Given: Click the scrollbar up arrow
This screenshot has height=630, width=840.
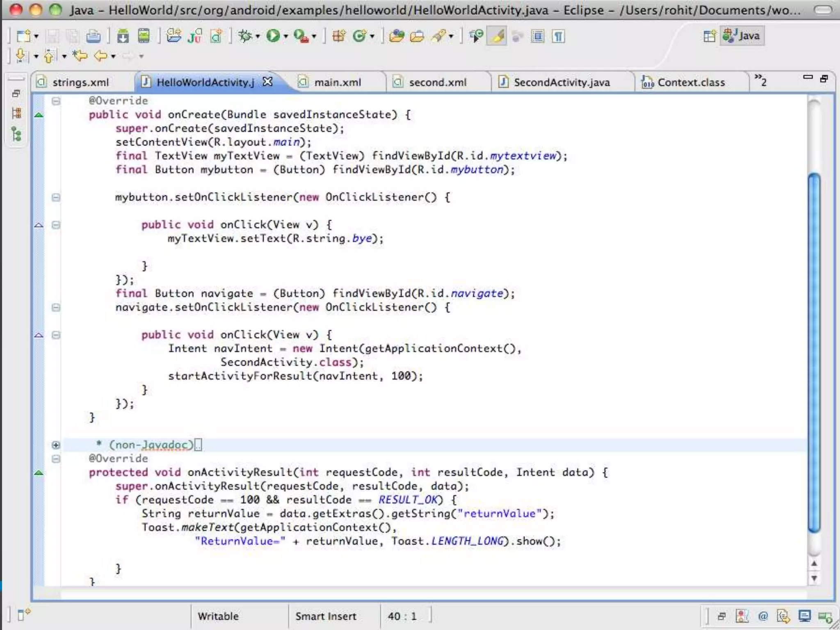Looking at the screenshot, I should click(x=814, y=564).
